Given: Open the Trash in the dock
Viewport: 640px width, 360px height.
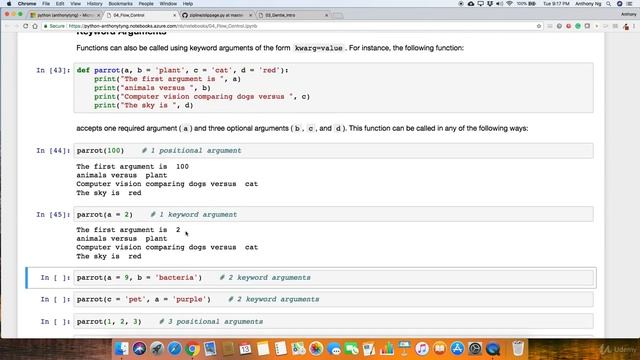Looking at the screenshot, I should tap(518, 349).
